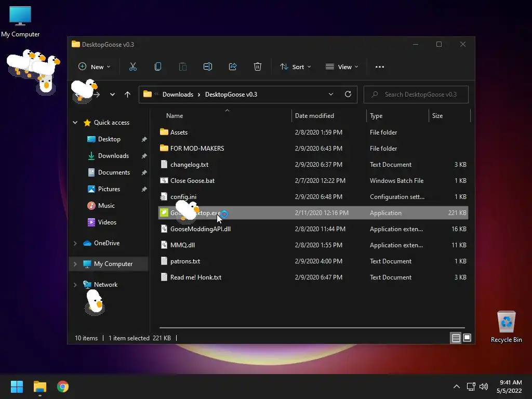Select Videos in the navigation pane
Screen dimensions: 532x399
pos(107,222)
